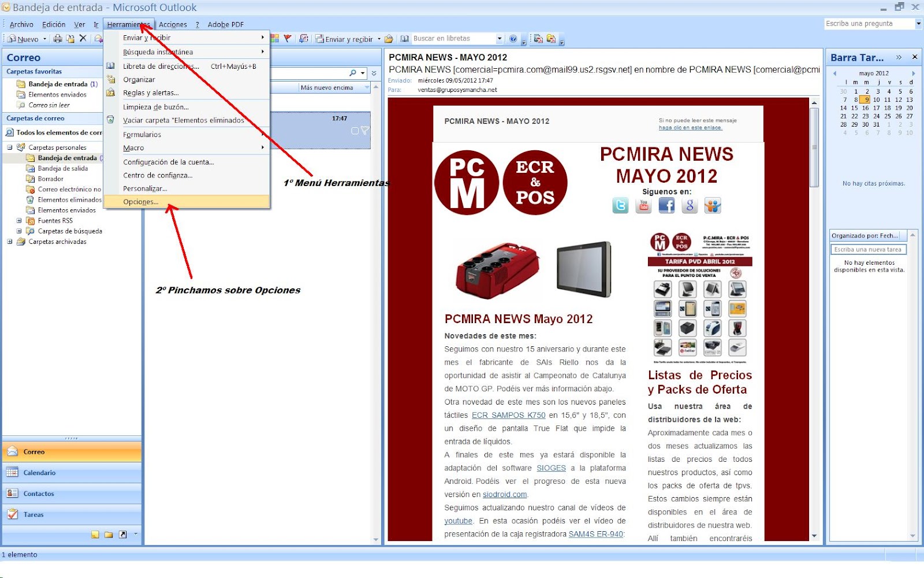
Task: Go to previous month in the date navigator
Action: [834, 73]
